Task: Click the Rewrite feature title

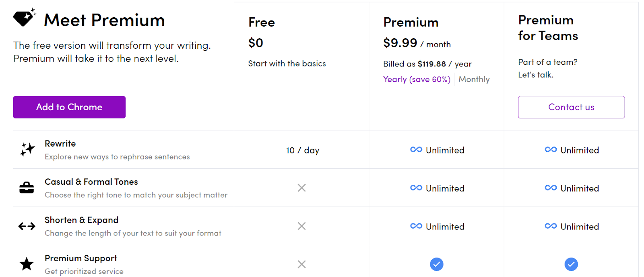Action: (60, 144)
